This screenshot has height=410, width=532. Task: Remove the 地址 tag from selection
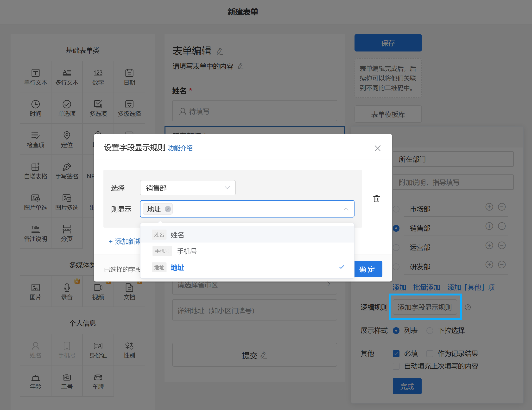point(168,209)
